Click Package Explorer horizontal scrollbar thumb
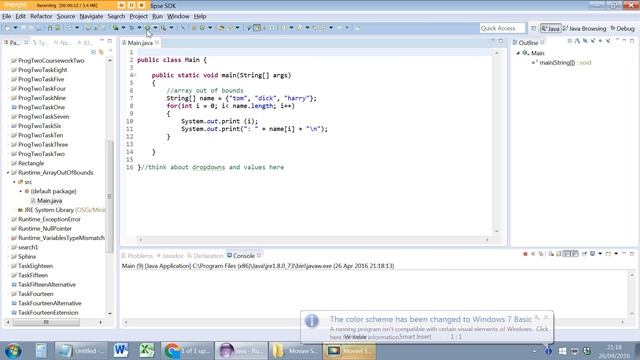The width and height of the screenshot is (640, 360). coord(46,322)
